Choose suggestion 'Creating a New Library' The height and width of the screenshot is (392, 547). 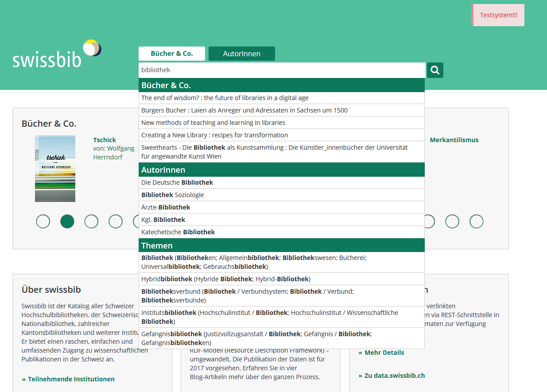pos(215,135)
